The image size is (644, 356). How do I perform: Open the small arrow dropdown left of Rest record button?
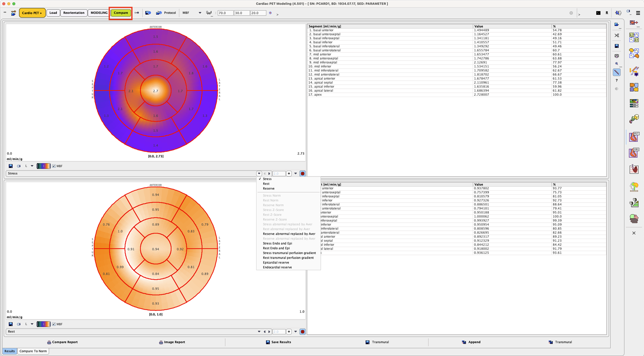pyautogui.click(x=296, y=332)
